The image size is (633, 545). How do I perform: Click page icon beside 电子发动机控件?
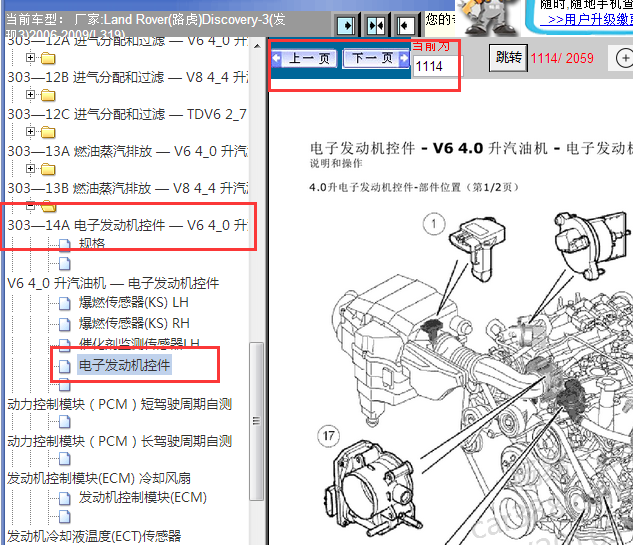[x=65, y=367]
